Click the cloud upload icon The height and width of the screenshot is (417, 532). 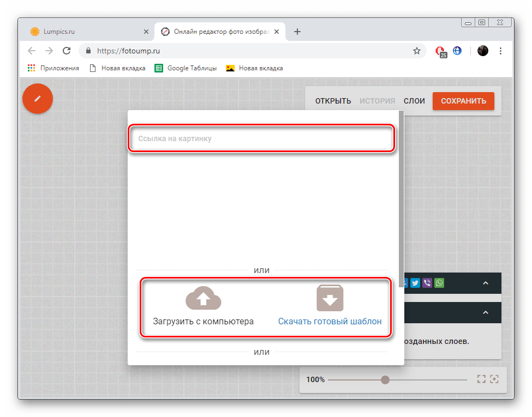tap(203, 298)
